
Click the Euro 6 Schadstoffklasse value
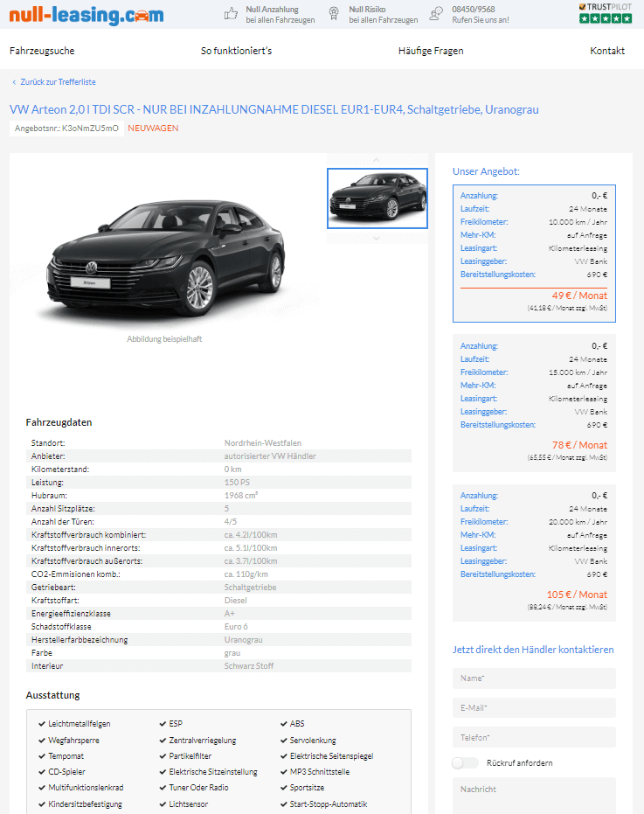[236, 627]
